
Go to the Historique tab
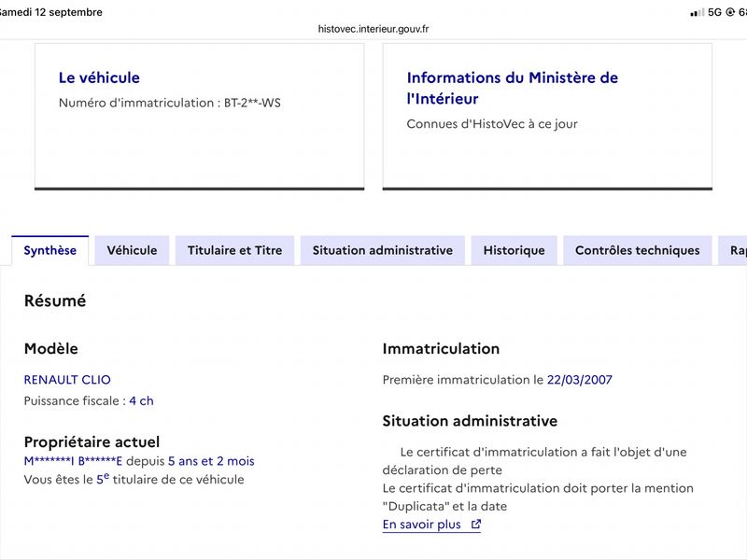(x=514, y=250)
